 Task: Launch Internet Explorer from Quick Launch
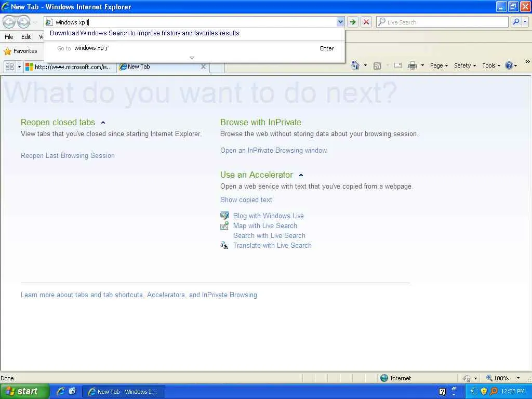coord(61,392)
